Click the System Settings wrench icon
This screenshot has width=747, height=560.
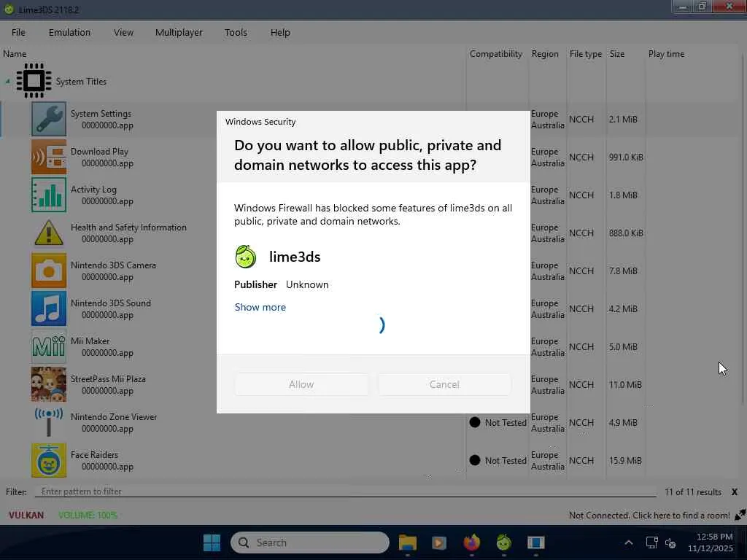49,119
